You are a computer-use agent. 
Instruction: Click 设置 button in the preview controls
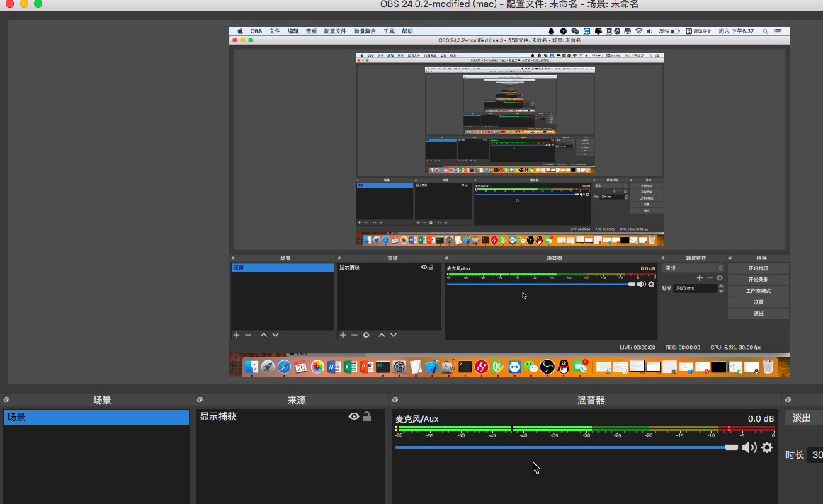click(758, 302)
